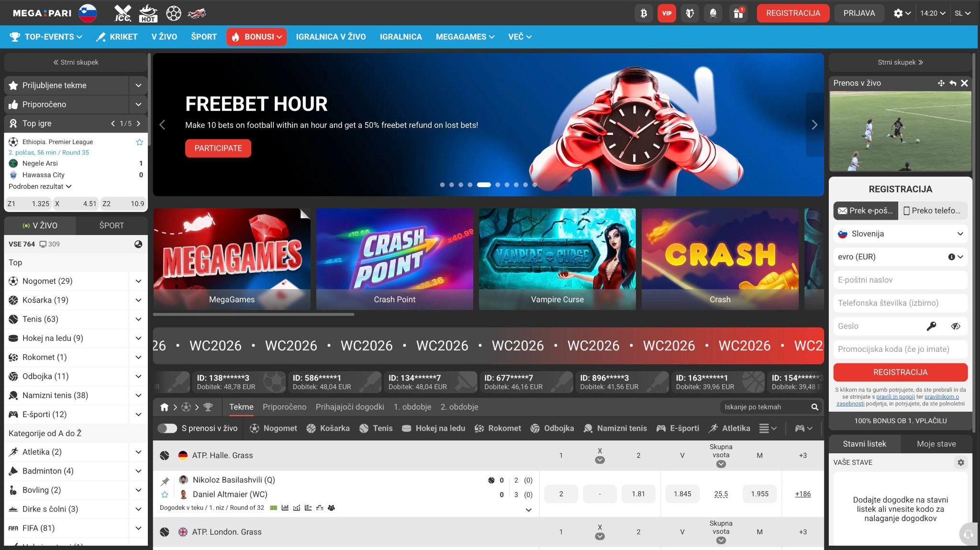Click the support headset icon
Image resolution: width=980 pixels, height=550 pixels.
[969, 534]
